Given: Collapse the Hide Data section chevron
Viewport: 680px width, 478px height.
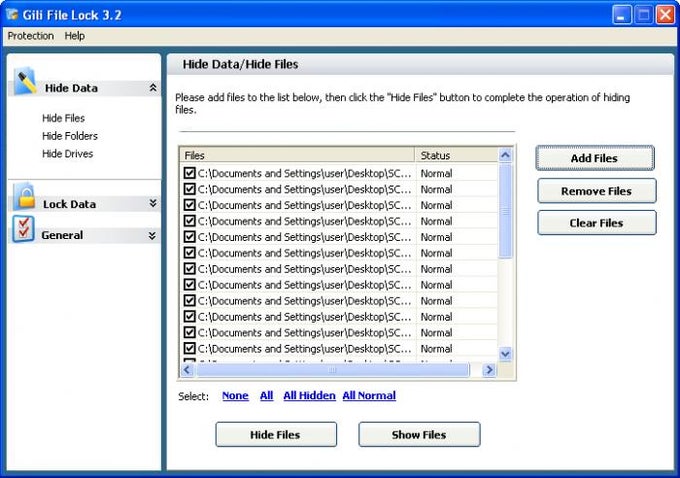Looking at the screenshot, I should [153, 88].
